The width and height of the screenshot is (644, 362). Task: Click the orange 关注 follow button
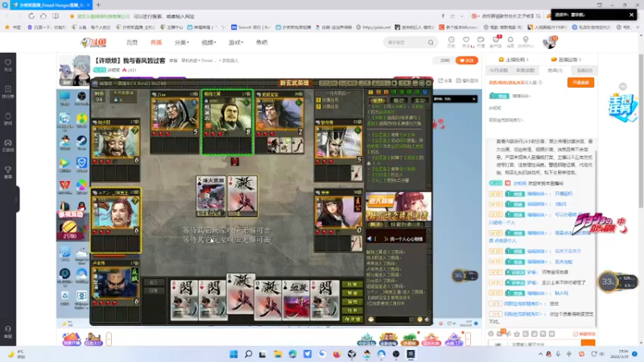pos(467,60)
